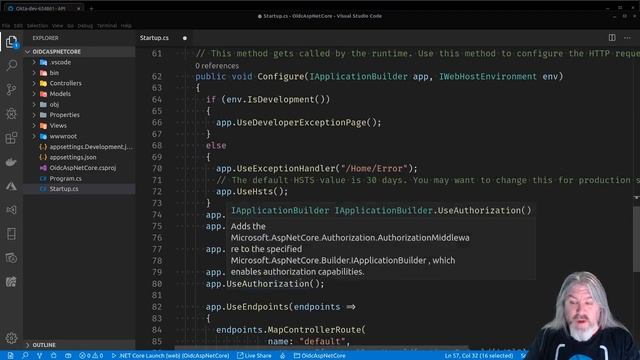Click the fork icon in the status bar
This screenshot has width=640, height=360.
click(39, 356)
